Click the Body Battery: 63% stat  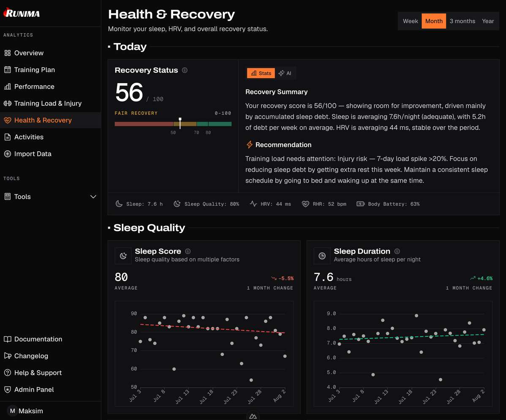tap(388, 204)
